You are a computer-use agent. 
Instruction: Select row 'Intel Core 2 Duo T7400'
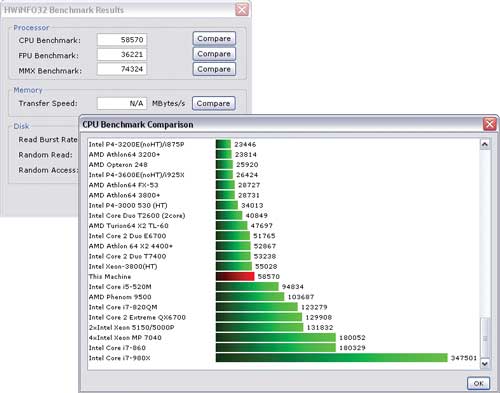tap(283, 256)
